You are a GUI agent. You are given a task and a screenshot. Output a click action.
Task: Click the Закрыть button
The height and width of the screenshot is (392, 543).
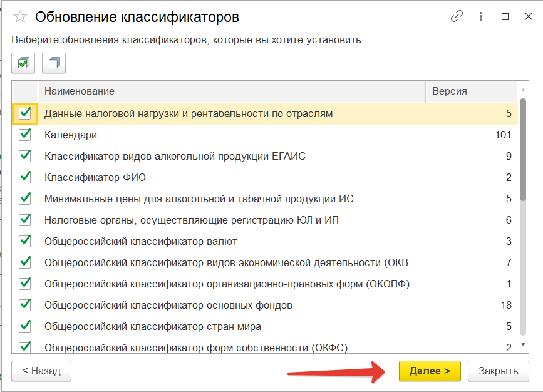pos(499,371)
